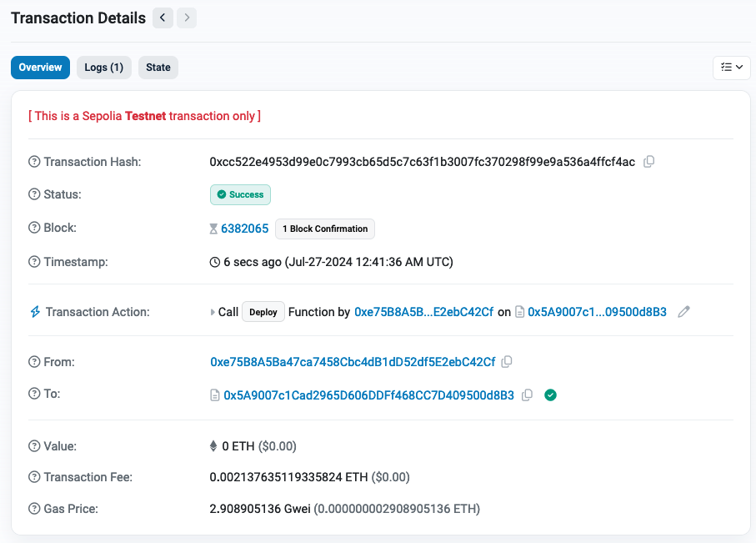Open the list view options dropdown
The image size is (756, 543).
point(732,68)
